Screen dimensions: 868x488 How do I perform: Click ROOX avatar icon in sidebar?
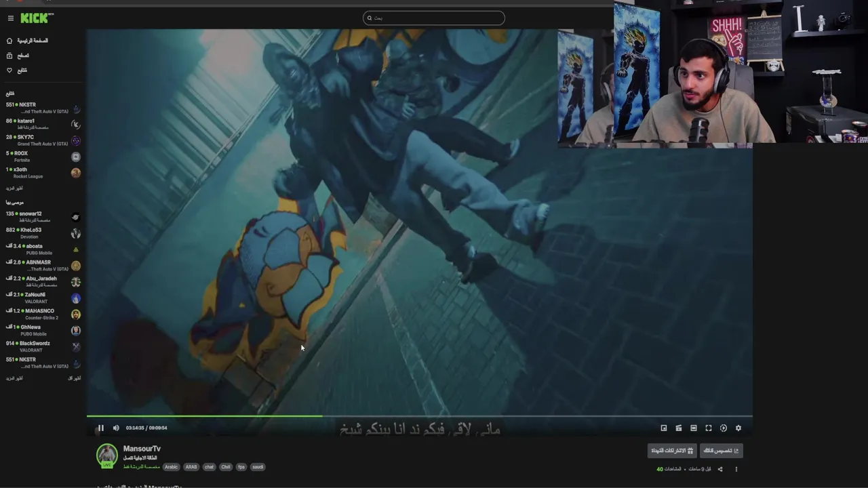click(76, 157)
